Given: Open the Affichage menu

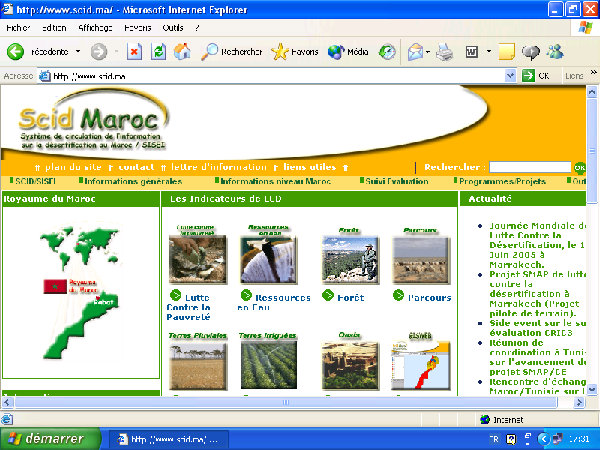Looking at the screenshot, I should coord(95,28).
